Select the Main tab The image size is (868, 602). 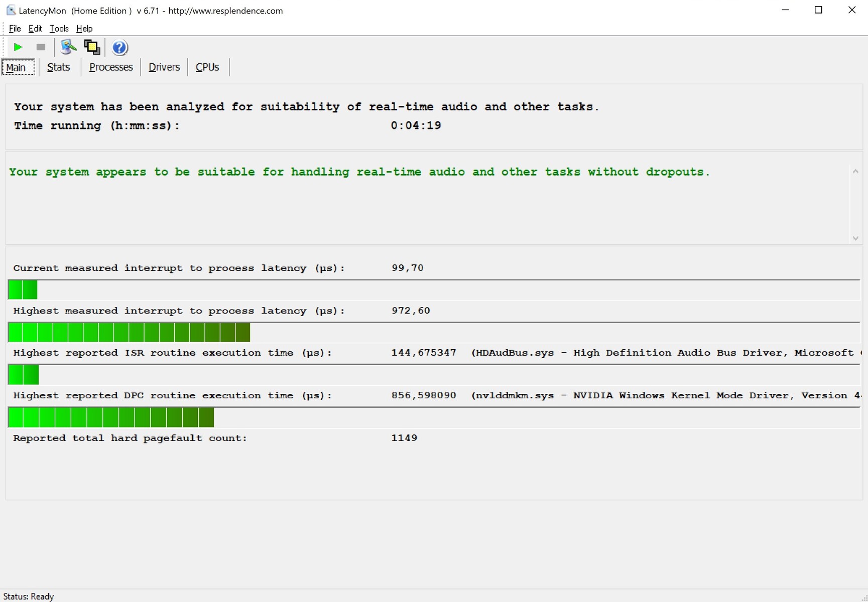click(x=17, y=67)
